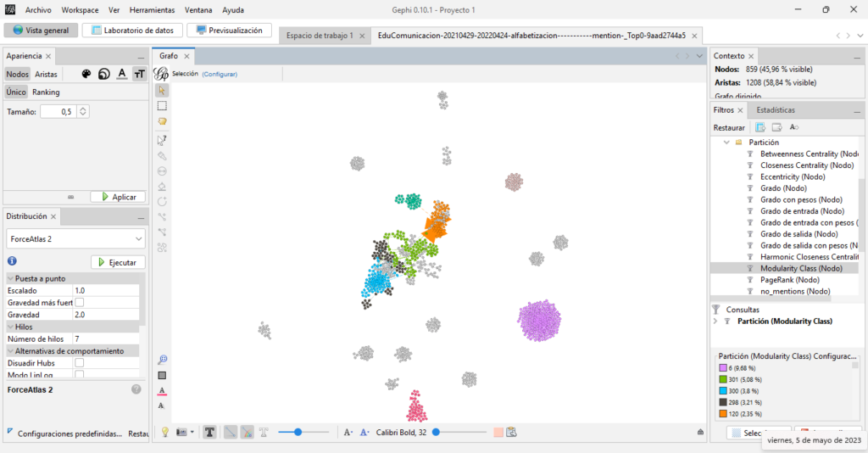Viewport: 868px width, 453px height.
Task: Pick the direct selection arrow tool
Action: click(162, 90)
